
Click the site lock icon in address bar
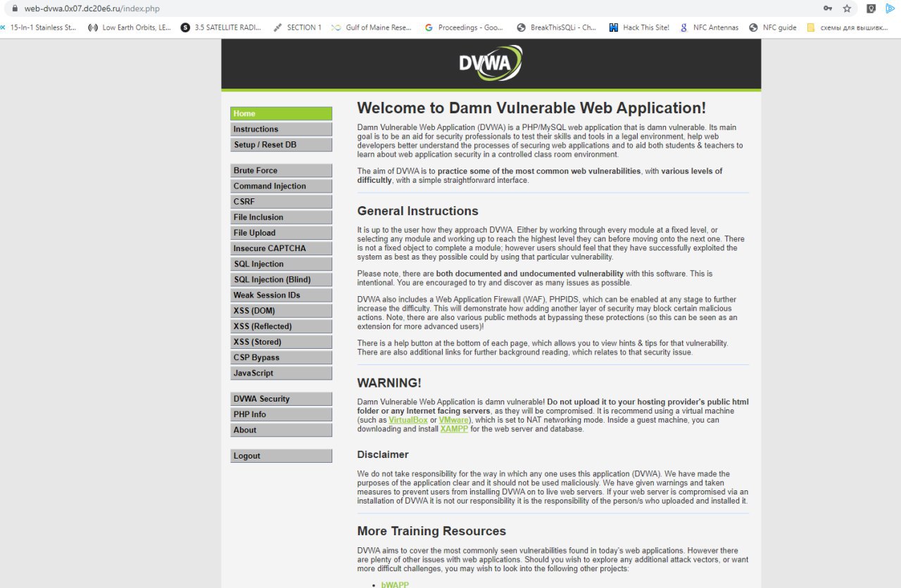pos(15,8)
